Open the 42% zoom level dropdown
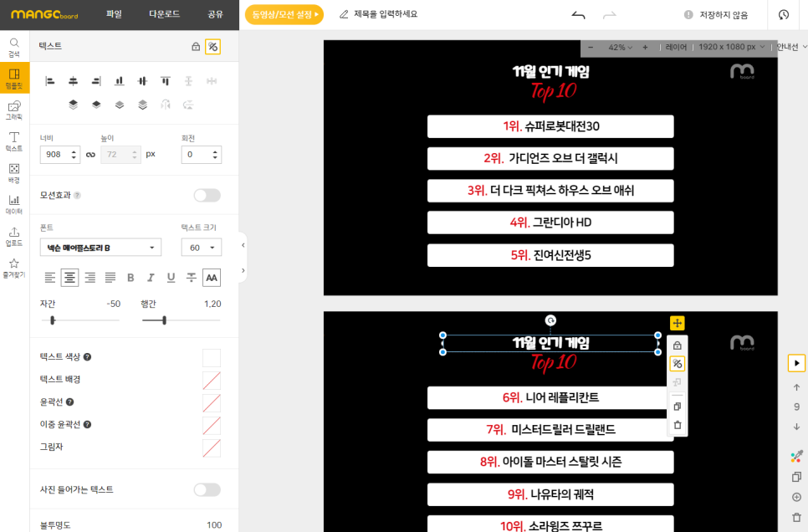The image size is (808, 532). [620, 47]
